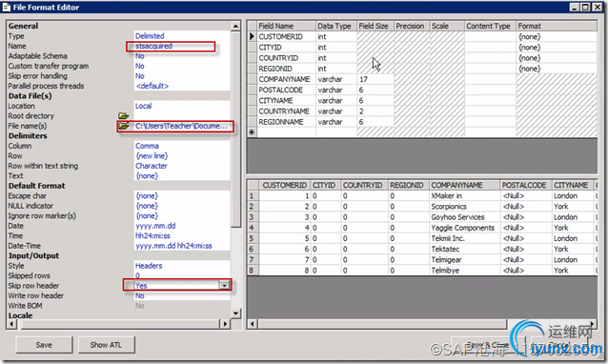Open Skip row header dropdown arrow
Screen dimensions: 608x364
point(224,285)
